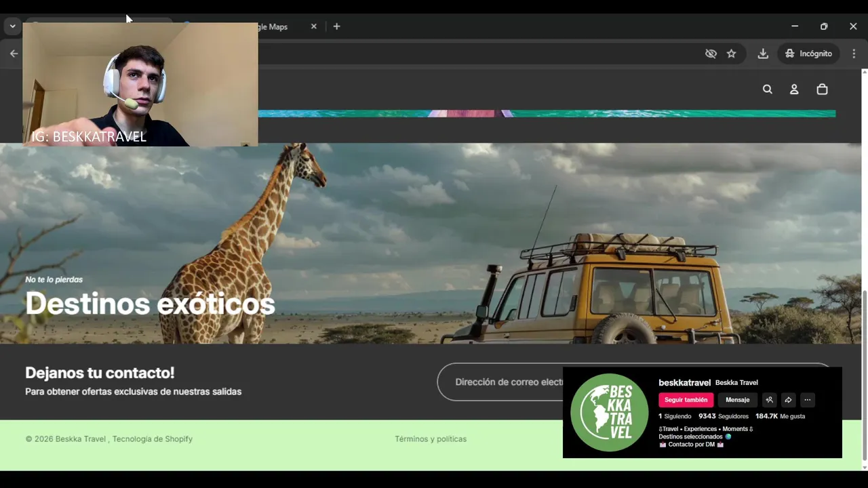The width and height of the screenshot is (868, 488).
Task: Click the add-friend person icon on profile
Action: click(x=769, y=400)
